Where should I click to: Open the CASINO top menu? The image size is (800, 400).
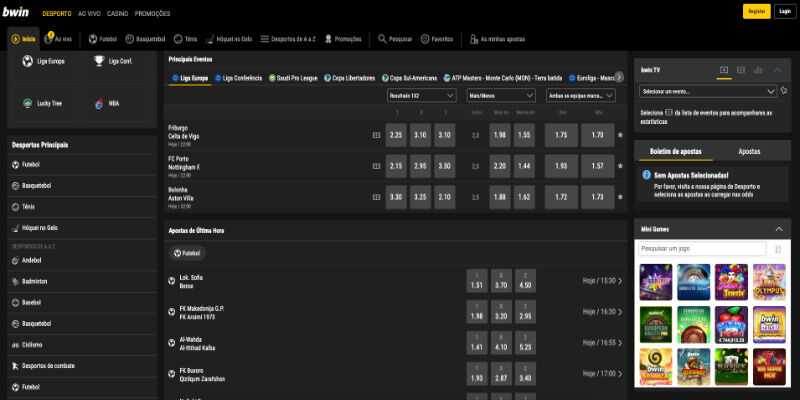coord(117,14)
